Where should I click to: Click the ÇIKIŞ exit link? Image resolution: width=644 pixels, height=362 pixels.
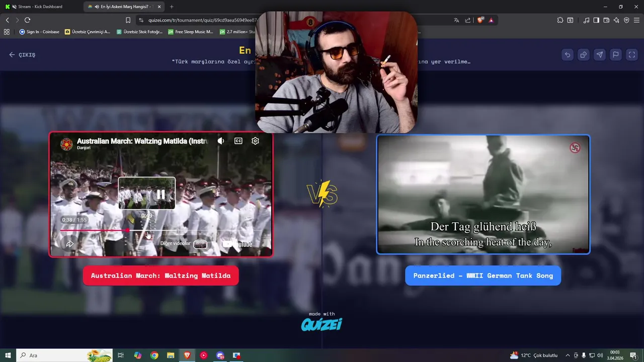click(x=22, y=55)
